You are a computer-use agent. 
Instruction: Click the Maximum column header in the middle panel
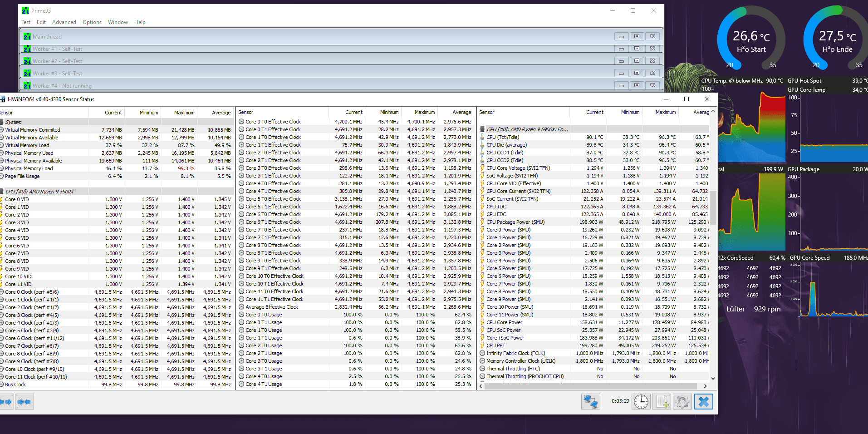[x=419, y=112]
